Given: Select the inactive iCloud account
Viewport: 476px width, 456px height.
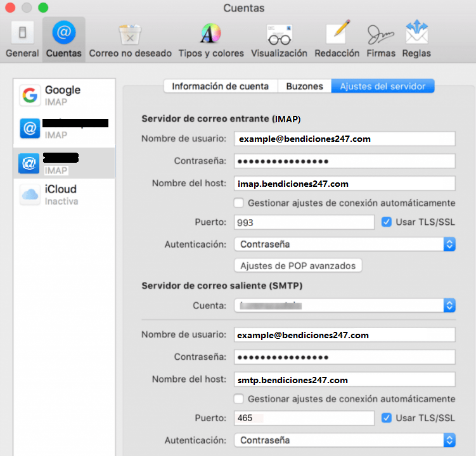Looking at the screenshot, I should pyautogui.click(x=63, y=194).
